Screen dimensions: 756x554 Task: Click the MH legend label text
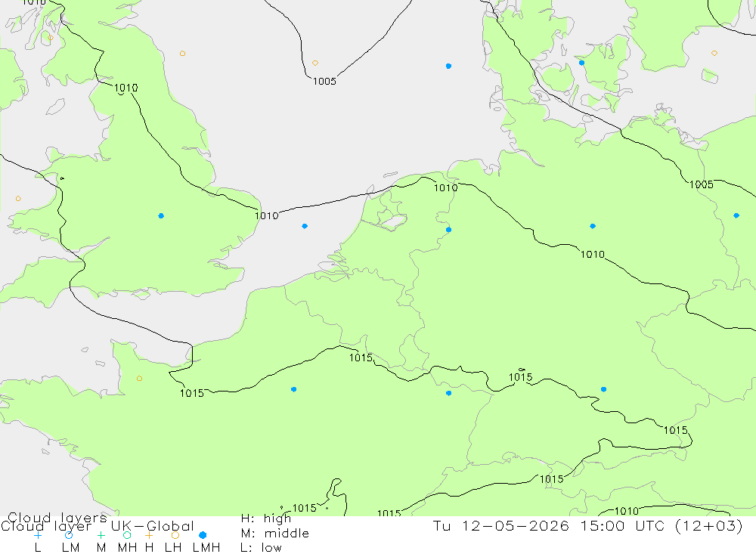(127, 548)
